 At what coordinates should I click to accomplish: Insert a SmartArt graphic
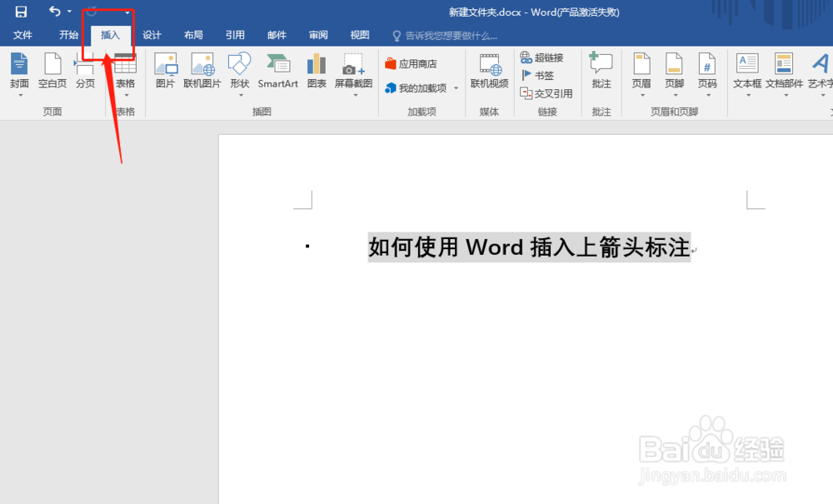tap(278, 71)
